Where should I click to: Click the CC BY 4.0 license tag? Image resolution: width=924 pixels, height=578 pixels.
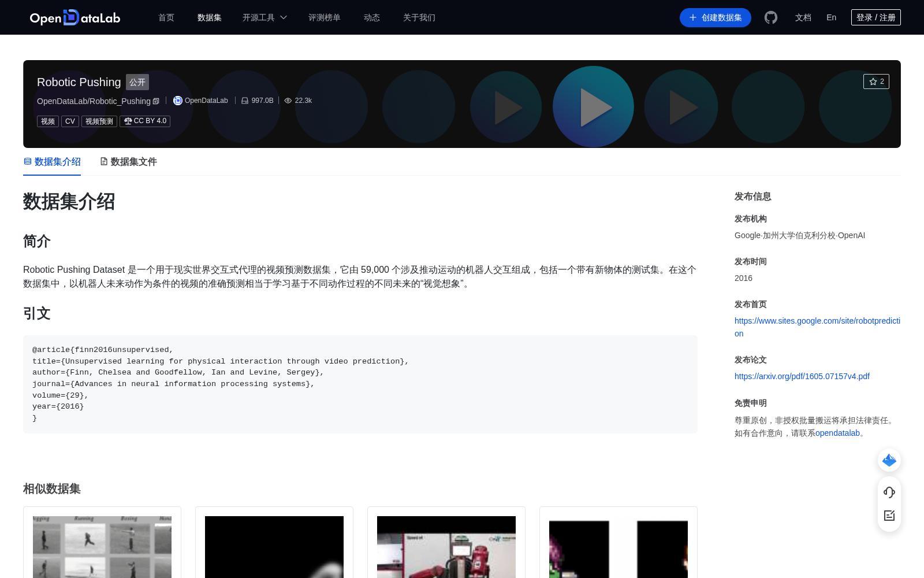click(x=145, y=121)
